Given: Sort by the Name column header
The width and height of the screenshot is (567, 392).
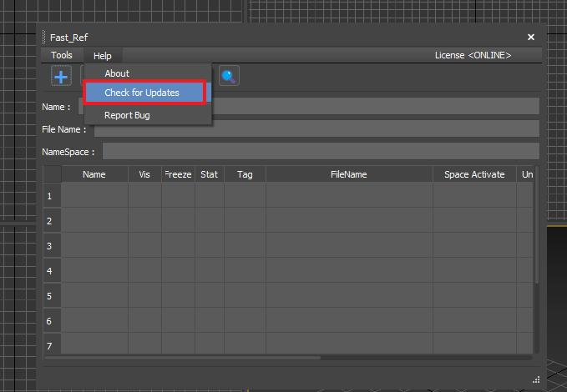Looking at the screenshot, I should point(94,174).
